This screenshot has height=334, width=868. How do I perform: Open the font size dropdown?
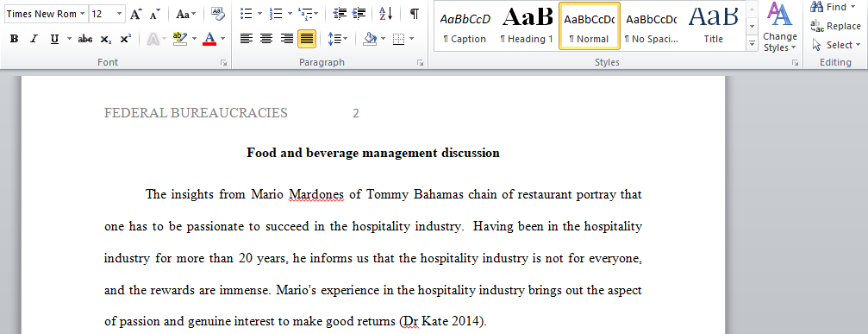pyautogui.click(x=120, y=14)
